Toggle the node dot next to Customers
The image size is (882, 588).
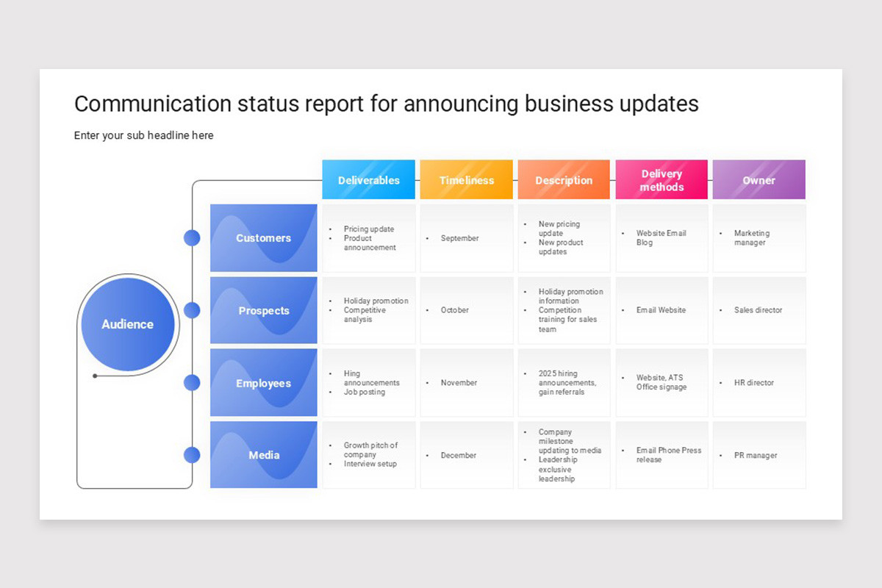pos(192,237)
